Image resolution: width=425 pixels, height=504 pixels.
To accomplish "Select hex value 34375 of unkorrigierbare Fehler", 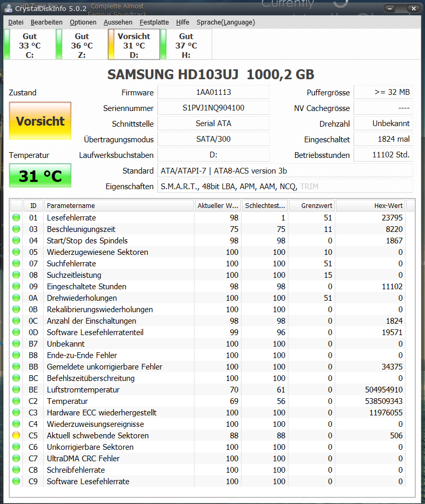I will 392,367.
